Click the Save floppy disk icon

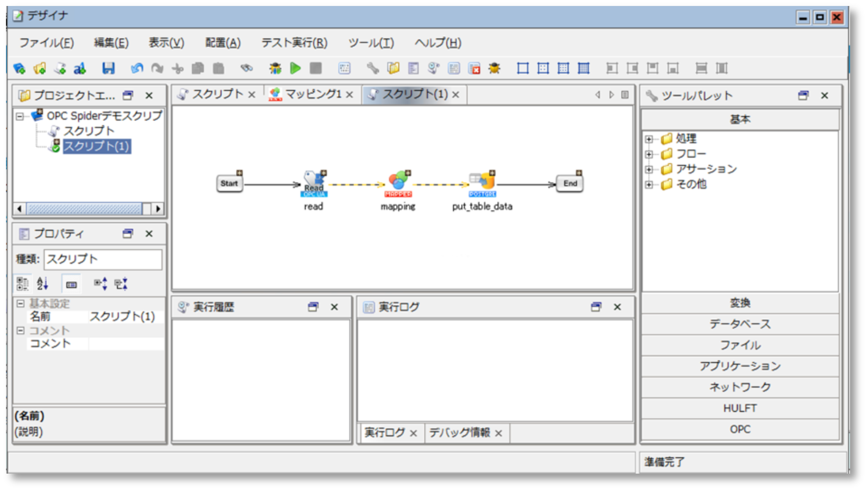(x=109, y=68)
